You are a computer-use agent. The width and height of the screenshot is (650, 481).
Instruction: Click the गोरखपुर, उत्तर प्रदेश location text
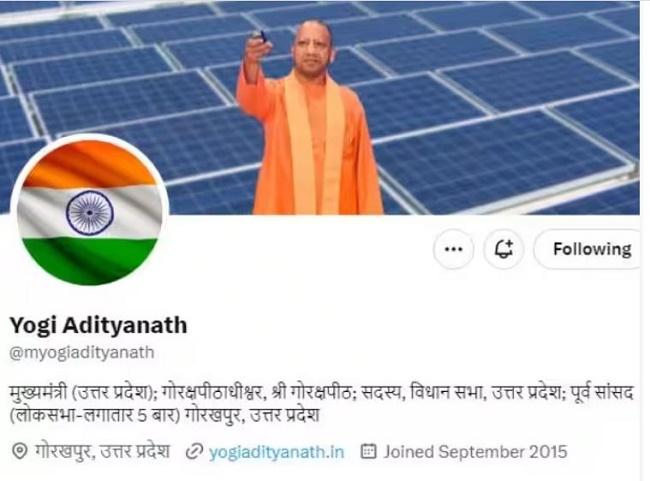tap(102, 451)
